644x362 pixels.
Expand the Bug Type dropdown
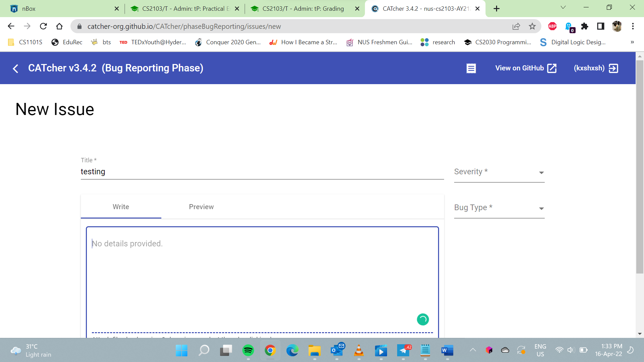(x=499, y=208)
